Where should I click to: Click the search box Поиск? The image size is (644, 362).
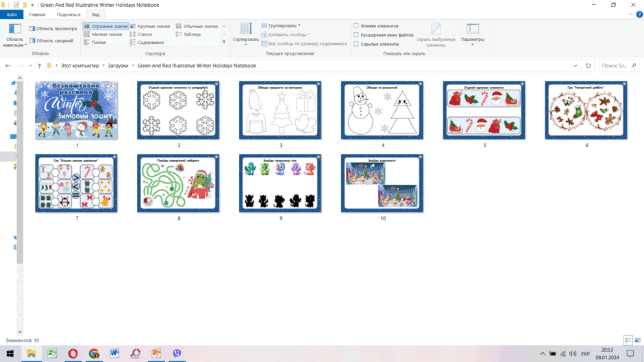click(619, 66)
